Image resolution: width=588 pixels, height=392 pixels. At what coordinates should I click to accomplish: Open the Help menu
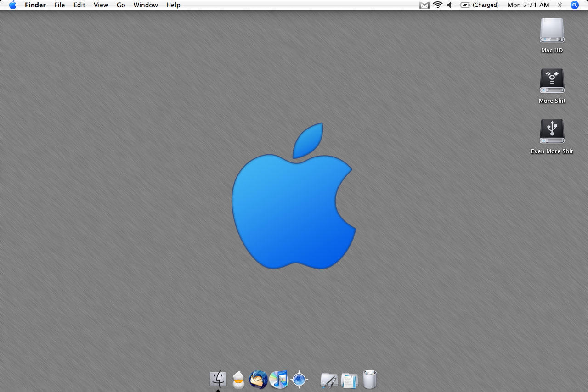[x=173, y=5]
